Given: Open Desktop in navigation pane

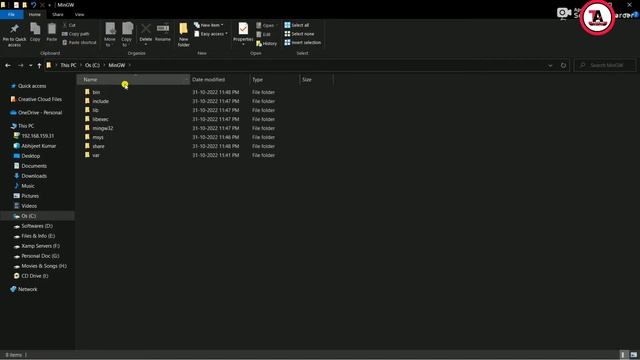Looking at the screenshot, I should point(31,156).
